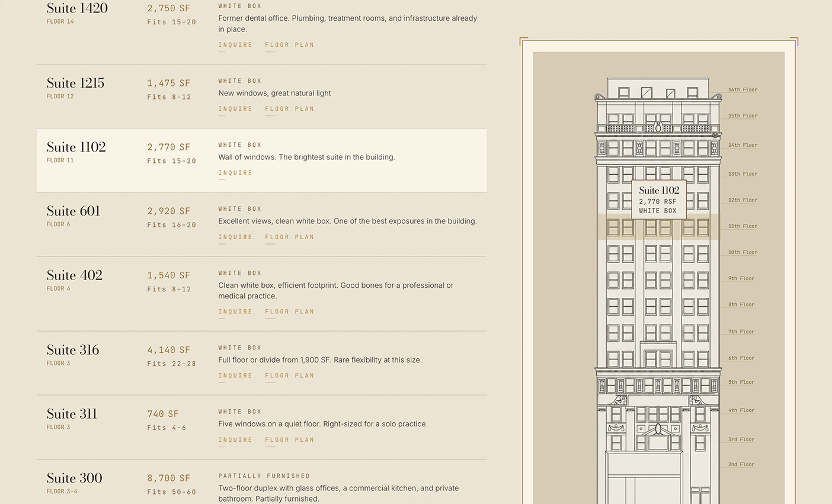Click the 7th Floor label

pyautogui.click(x=741, y=332)
